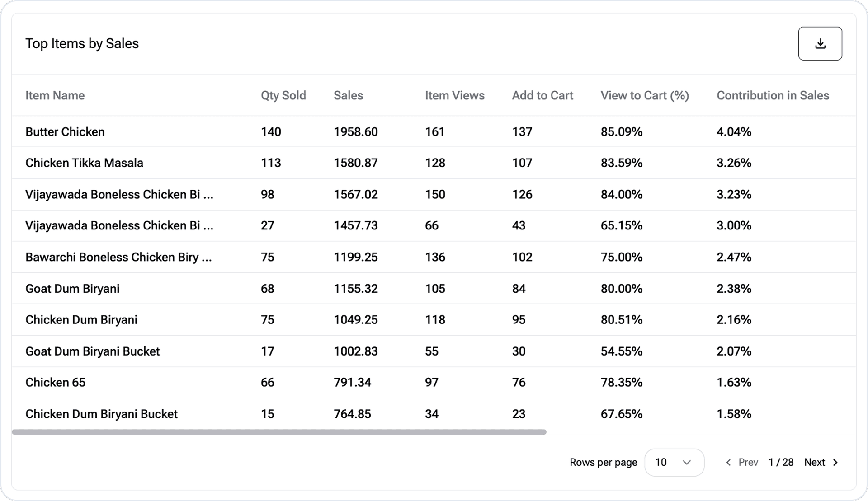
Task: Click the view to cart value 67.65%
Action: pos(622,414)
